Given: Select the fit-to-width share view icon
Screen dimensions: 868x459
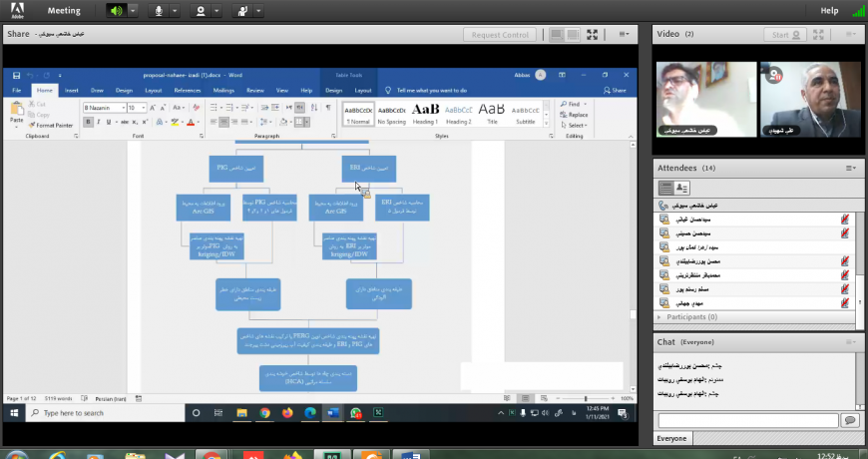Looking at the screenshot, I should click(557, 34).
